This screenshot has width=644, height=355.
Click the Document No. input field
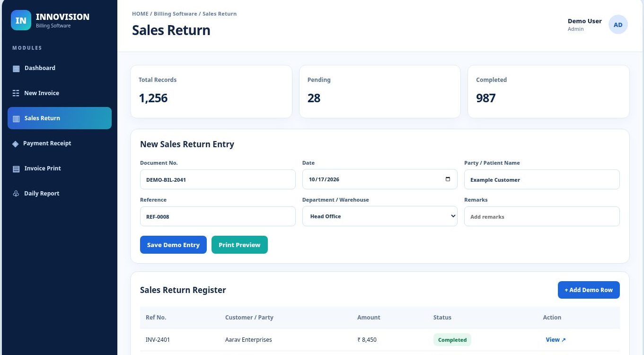click(218, 179)
